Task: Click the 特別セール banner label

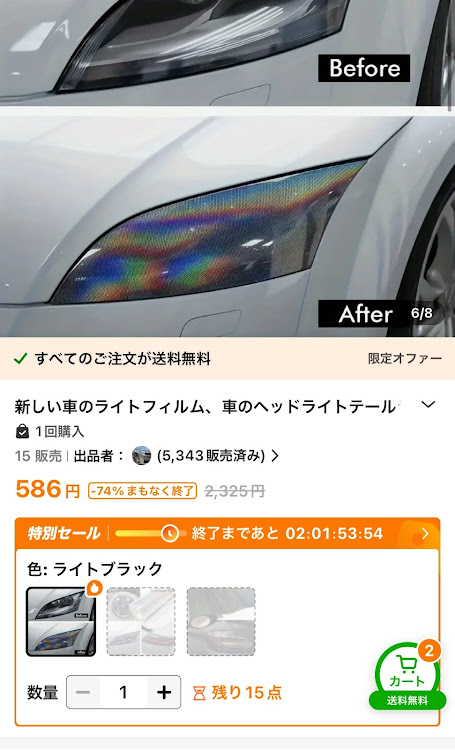Action: pos(64,533)
